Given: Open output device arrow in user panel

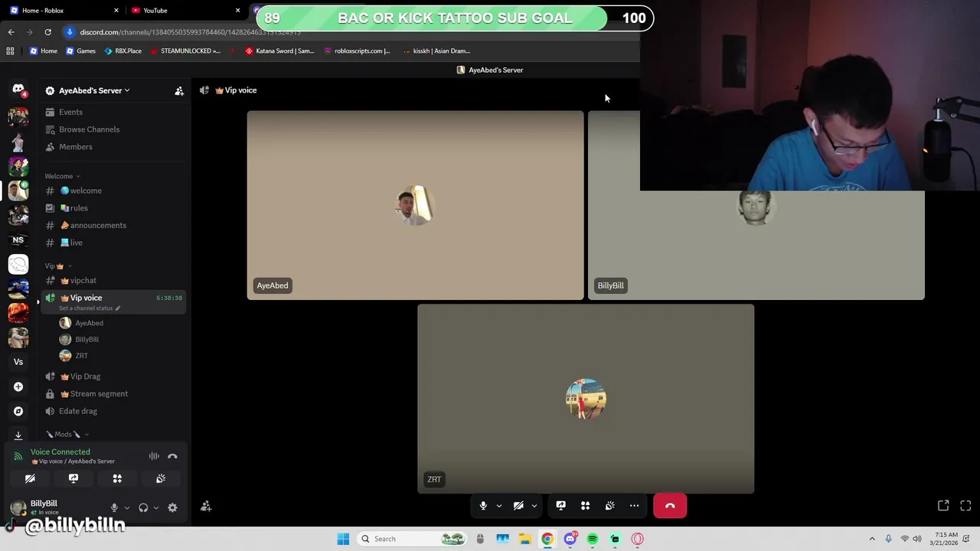Looking at the screenshot, I should 156,507.
